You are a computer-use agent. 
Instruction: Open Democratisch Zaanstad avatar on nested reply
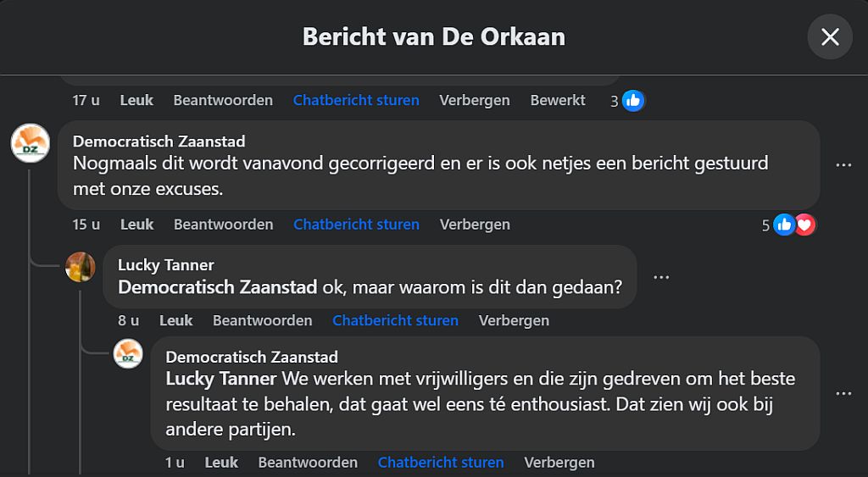pyautogui.click(x=128, y=353)
